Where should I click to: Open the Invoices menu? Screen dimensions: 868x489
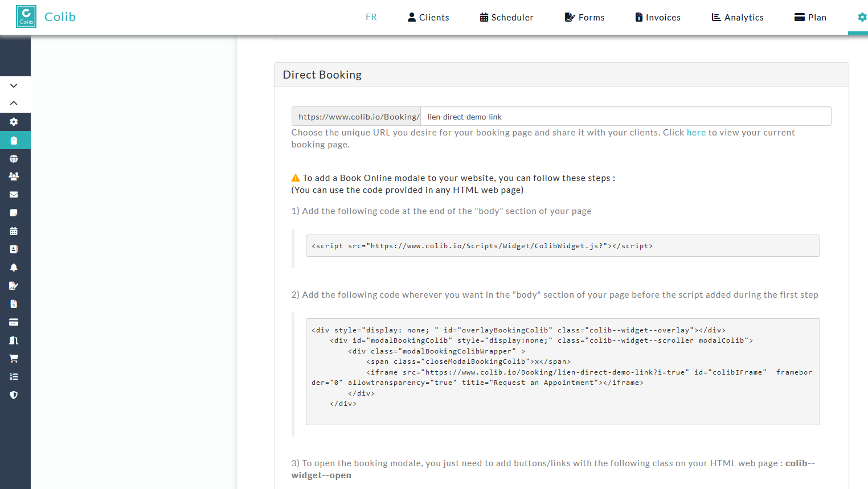coord(658,17)
